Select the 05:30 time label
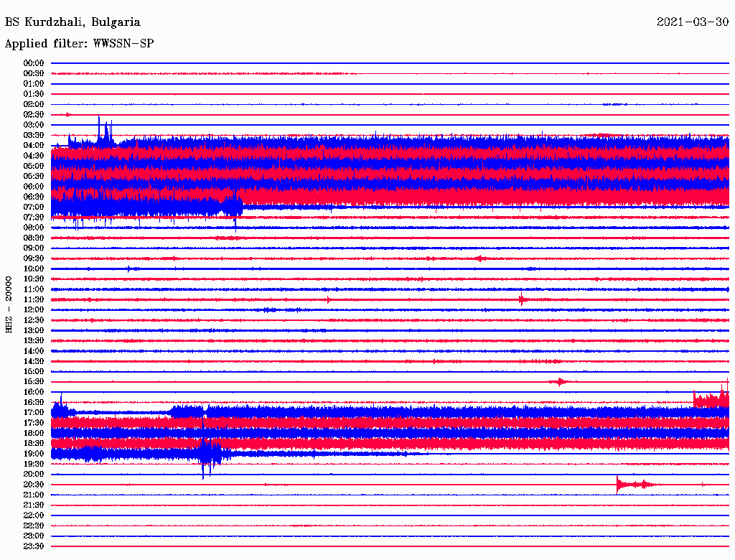735x560 pixels. 34,177
